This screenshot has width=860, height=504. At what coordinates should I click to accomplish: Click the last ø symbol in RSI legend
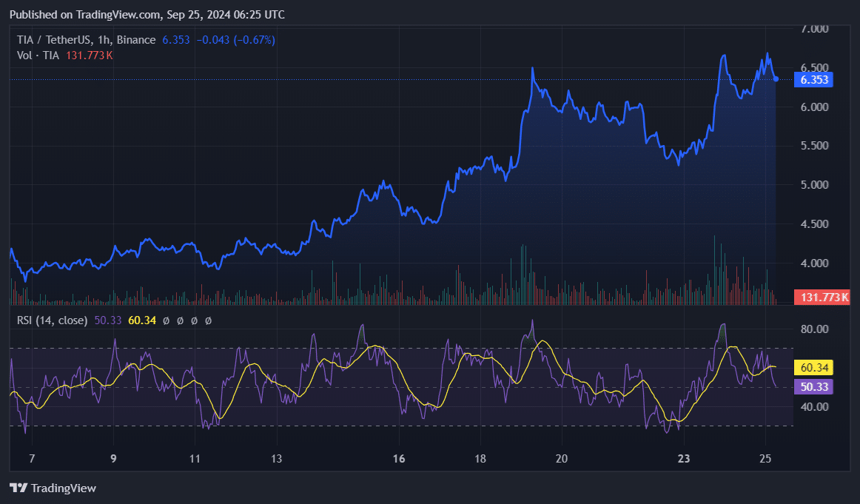(x=208, y=320)
